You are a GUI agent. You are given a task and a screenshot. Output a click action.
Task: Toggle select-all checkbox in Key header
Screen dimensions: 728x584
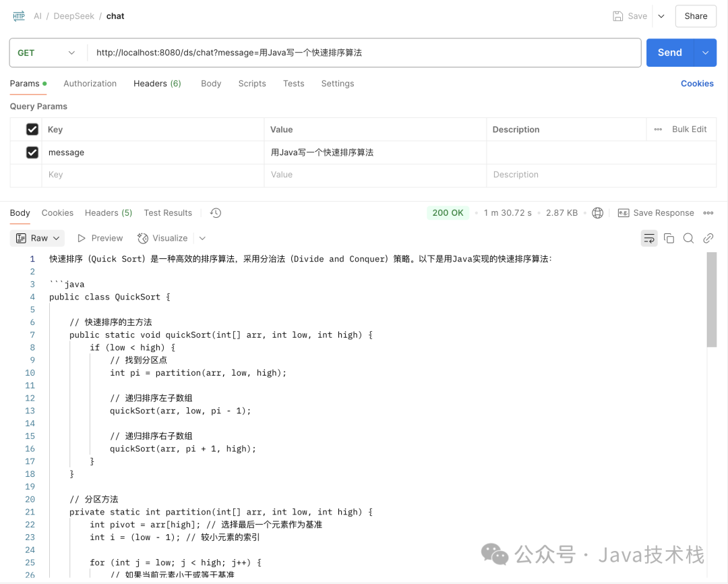point(32,129)
